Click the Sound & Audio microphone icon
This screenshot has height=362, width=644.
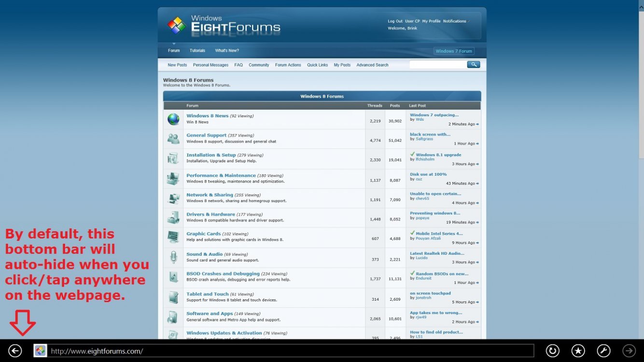click(173, 257)
